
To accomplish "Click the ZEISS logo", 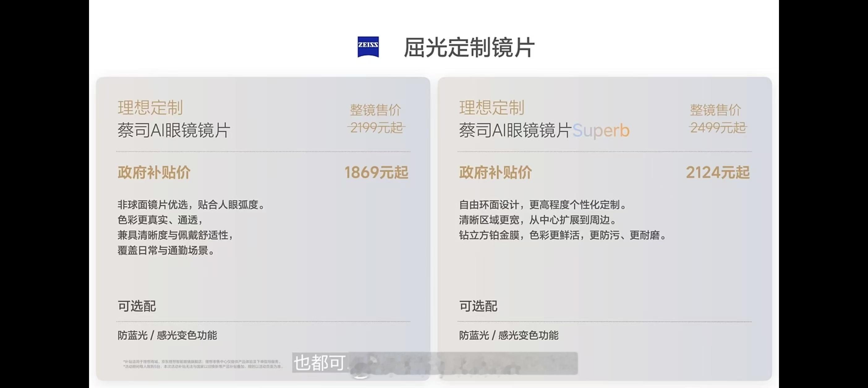I will pyautogui.click(x=368, y=47).
